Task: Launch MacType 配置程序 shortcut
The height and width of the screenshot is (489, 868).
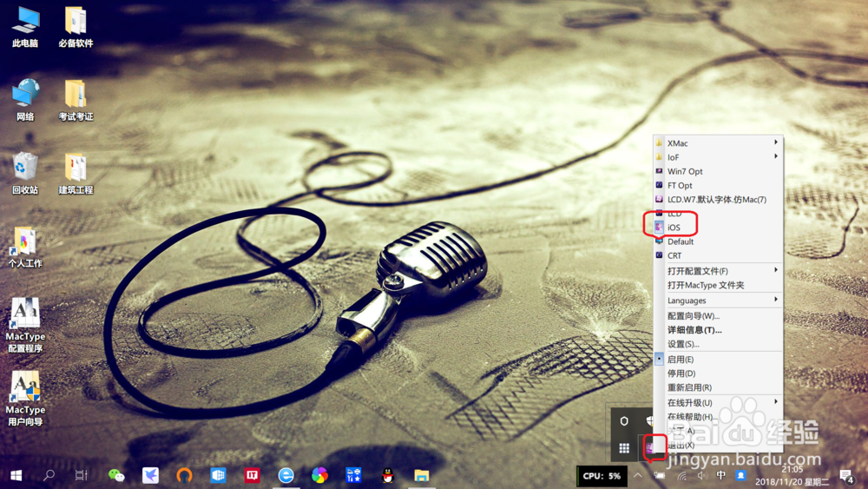Action: (x=25, y=326)
